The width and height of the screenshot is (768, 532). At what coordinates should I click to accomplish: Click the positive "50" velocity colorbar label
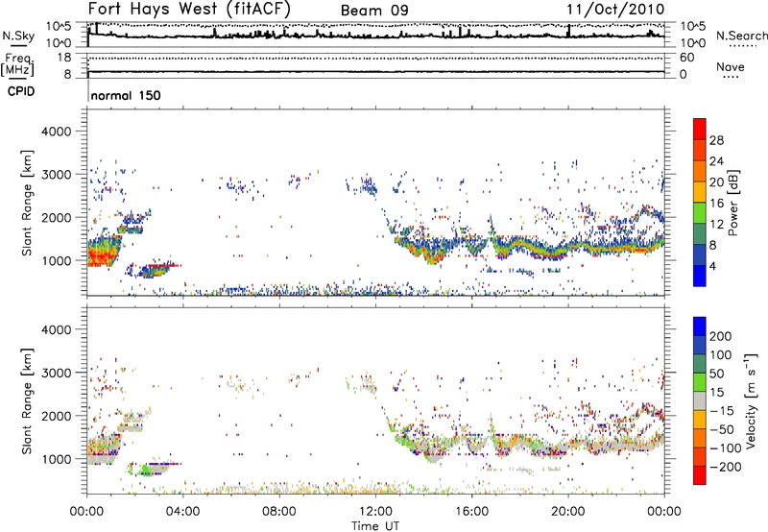pyautogui.click(x=716, y=374)
